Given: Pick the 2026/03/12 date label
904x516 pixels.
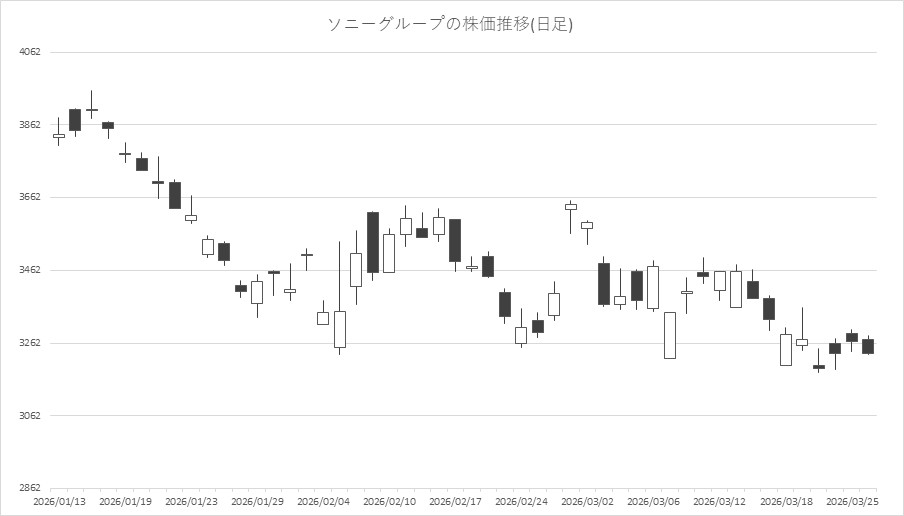Looking at the screenshot, I should [720, 501].
